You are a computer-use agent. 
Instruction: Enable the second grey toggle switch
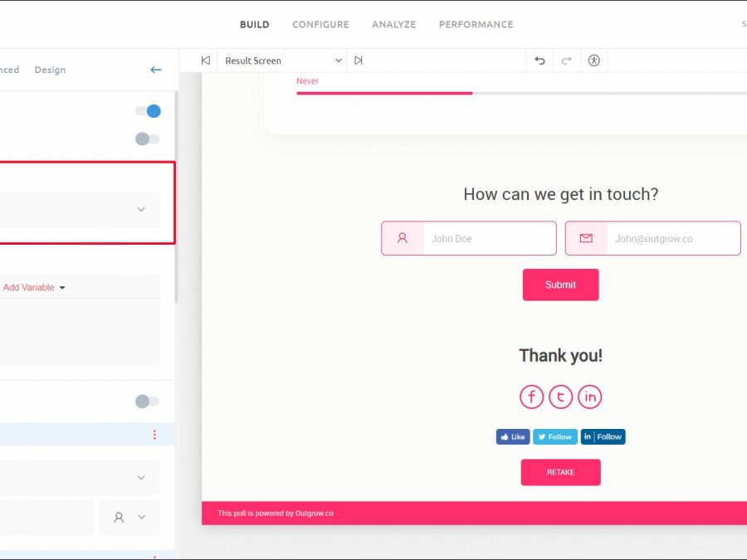click(148, 139)
